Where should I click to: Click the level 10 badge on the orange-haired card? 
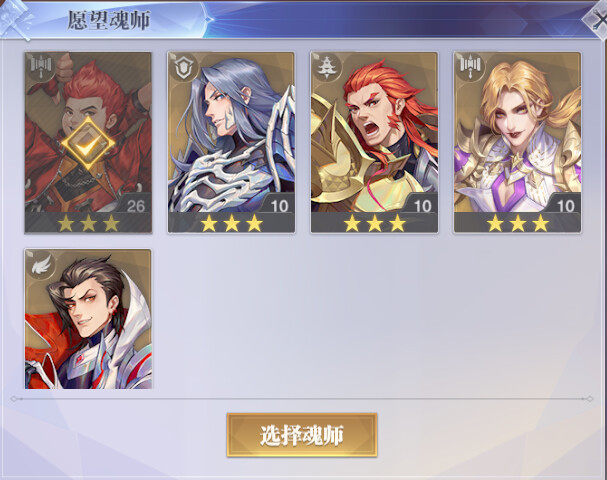point(422,206)
